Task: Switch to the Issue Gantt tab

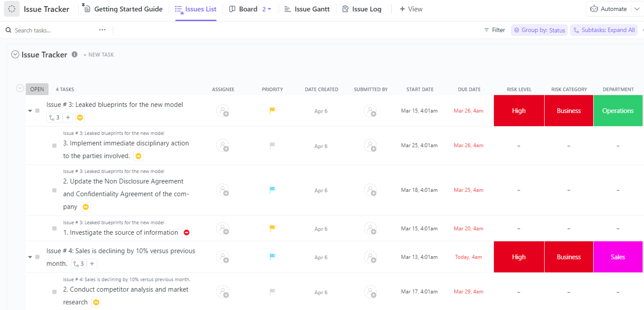Action: 307,9
